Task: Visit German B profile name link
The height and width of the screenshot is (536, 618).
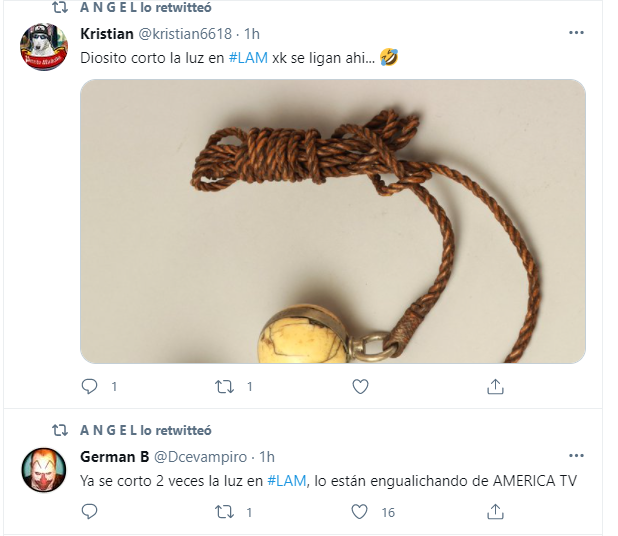Action: pos(115,457)
